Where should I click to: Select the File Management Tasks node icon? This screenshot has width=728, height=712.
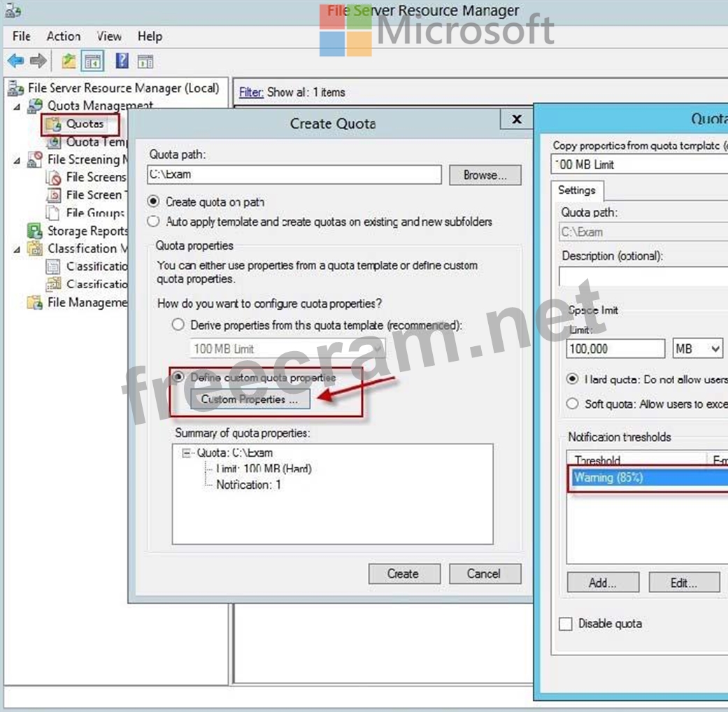coord(35,302)
